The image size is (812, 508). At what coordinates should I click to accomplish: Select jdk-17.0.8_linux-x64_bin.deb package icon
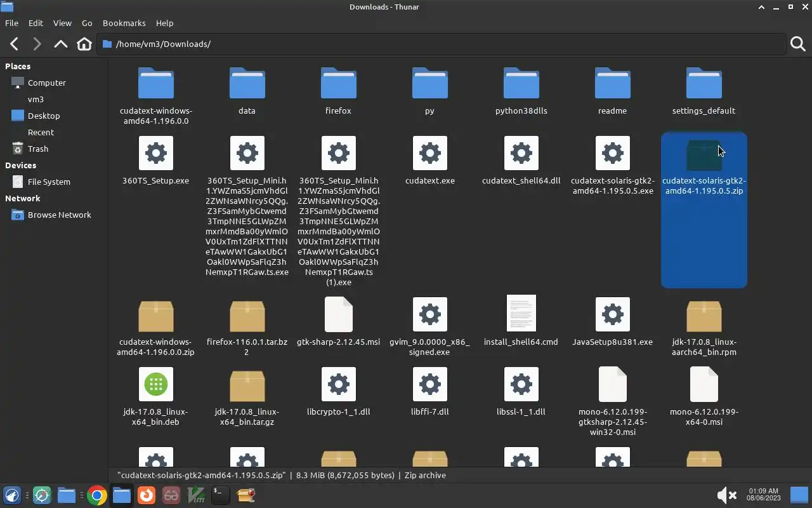155,384
